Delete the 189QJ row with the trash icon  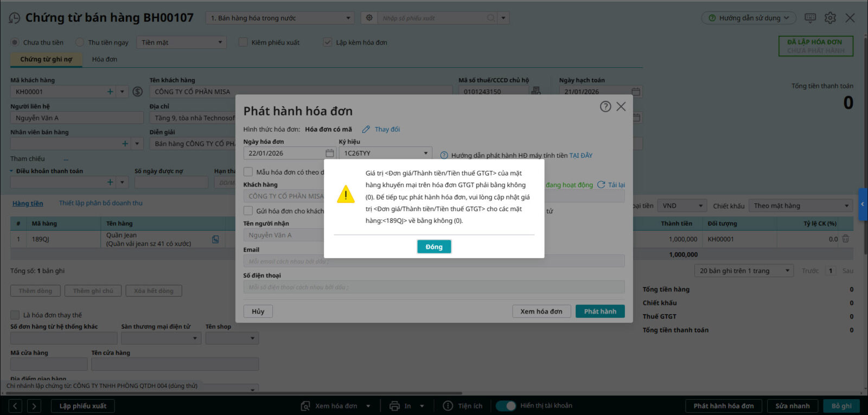tap(845, 239)
